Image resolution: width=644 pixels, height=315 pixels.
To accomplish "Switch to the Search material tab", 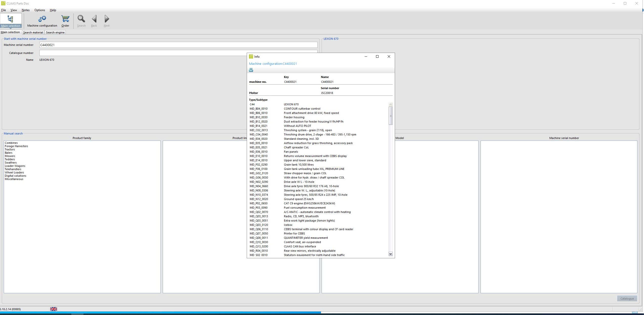I will click(33, 32).
